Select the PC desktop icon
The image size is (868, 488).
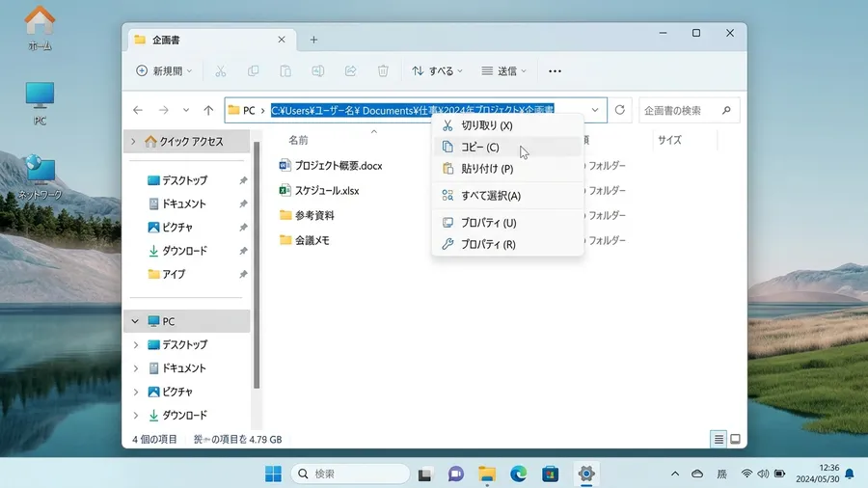pyautogui.click(x=40, y=103)
